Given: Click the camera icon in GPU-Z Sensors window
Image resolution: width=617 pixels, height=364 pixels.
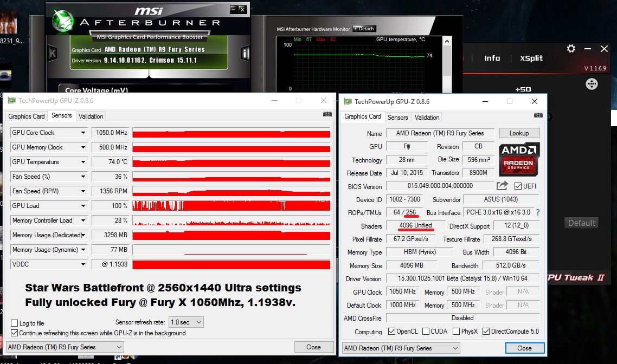Looking at the screenshot, I should pyautogui.click(x=327, y=114).
